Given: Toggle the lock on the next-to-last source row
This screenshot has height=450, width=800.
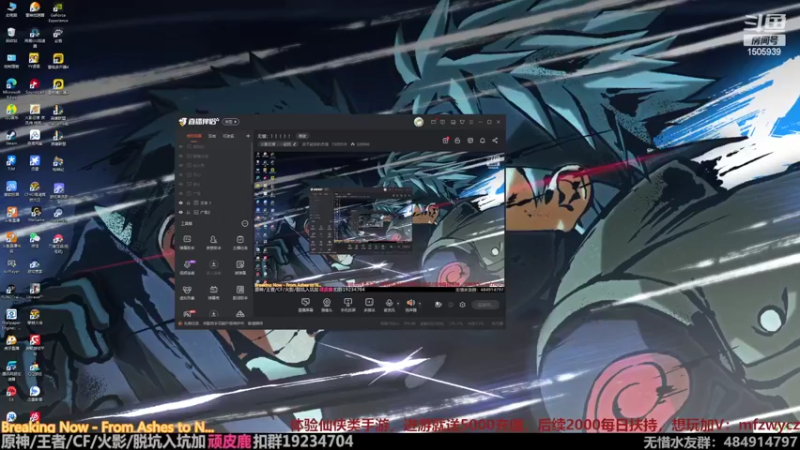Looking at the screenshot, I should pyautogui.click(x=188, y=203).
